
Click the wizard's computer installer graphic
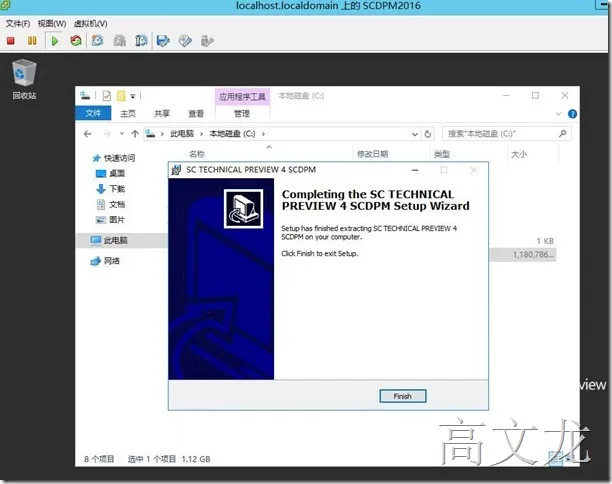point(243,209)
